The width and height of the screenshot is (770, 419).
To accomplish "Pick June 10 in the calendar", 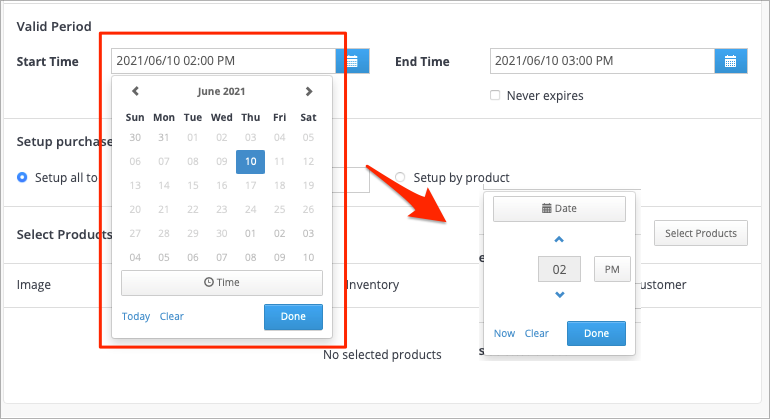I will click(x=250, y=162).
